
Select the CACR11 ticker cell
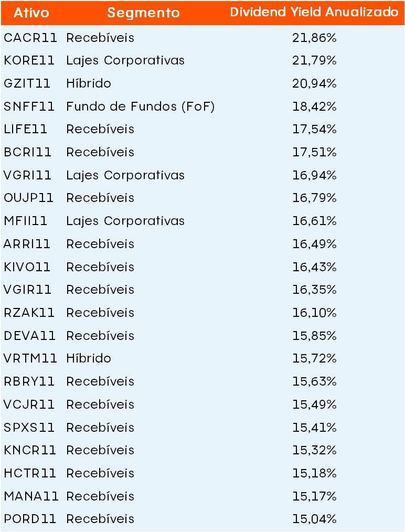[30, 38]
